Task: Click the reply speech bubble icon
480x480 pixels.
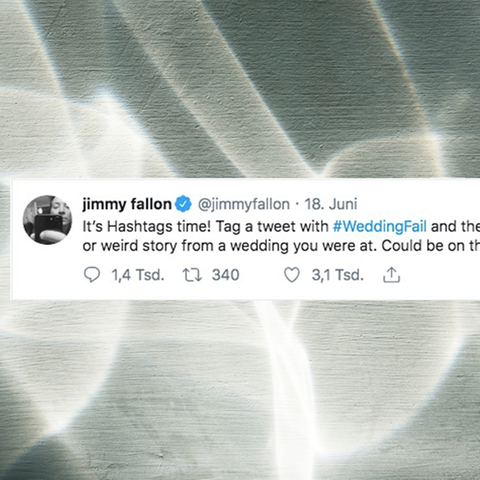Action: 92,275
